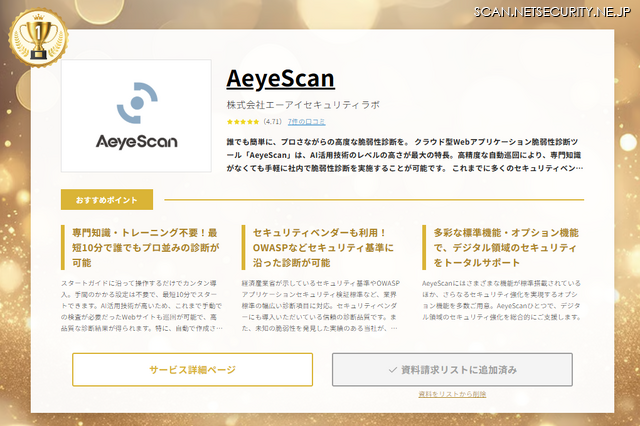Toggle the 資料請求リストに追加済み button
640x426 pixels.
coord(452,370)
